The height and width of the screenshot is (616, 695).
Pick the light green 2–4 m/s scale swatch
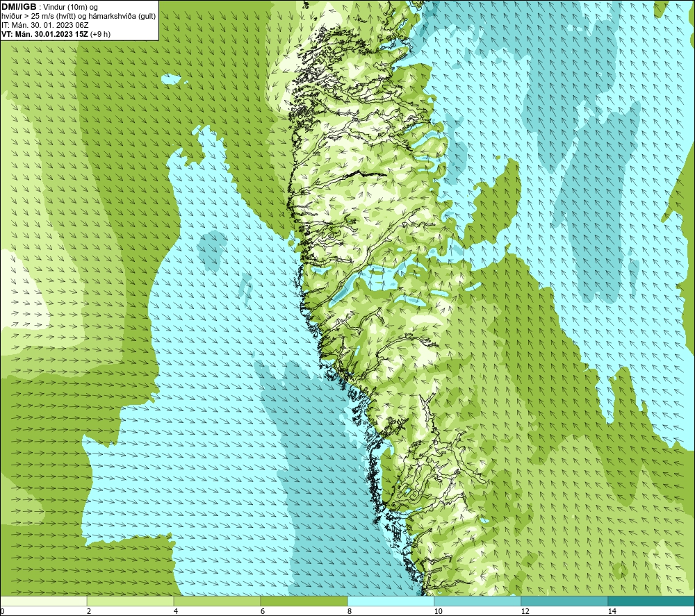click(130, 601)
